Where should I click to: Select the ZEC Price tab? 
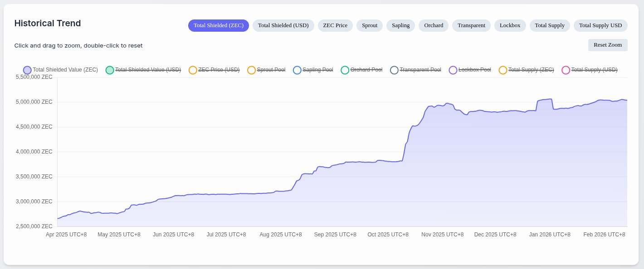(x=335, y=26)
